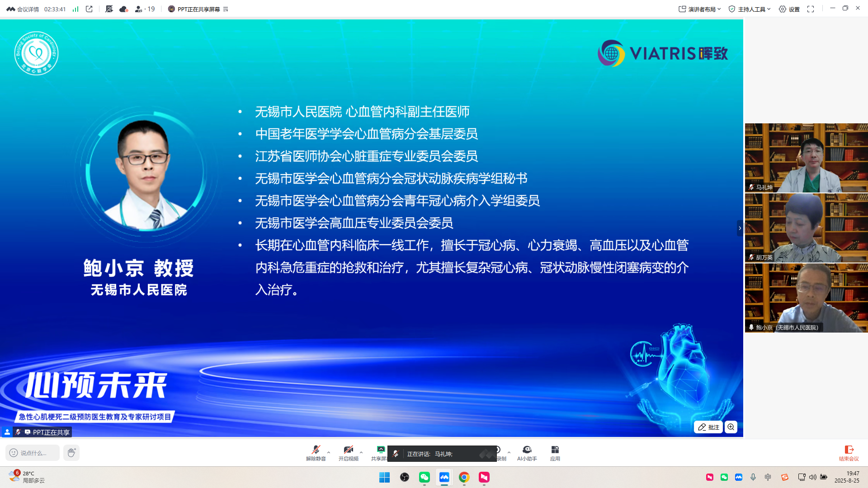Open WeChat from the system tray
868x488 pixels.
click(x=725, y=477)
